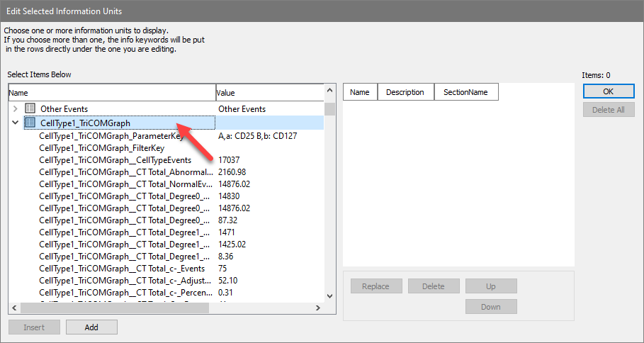The width and height of the screenshot is (644, 343).
Task: Click the Value column header
Action: (x=269, y=93)
